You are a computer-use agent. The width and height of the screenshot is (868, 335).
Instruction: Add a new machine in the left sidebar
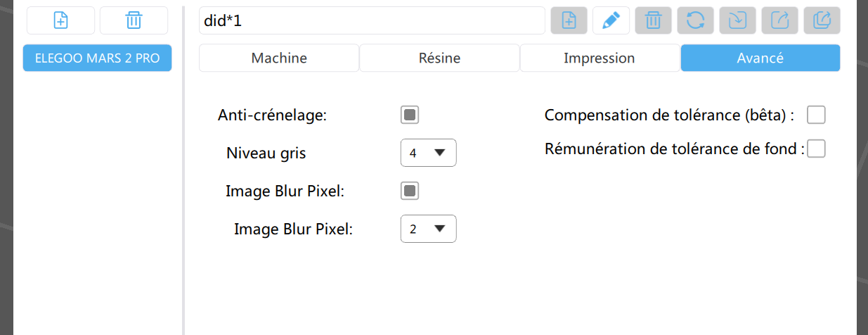tap(61, 20)
